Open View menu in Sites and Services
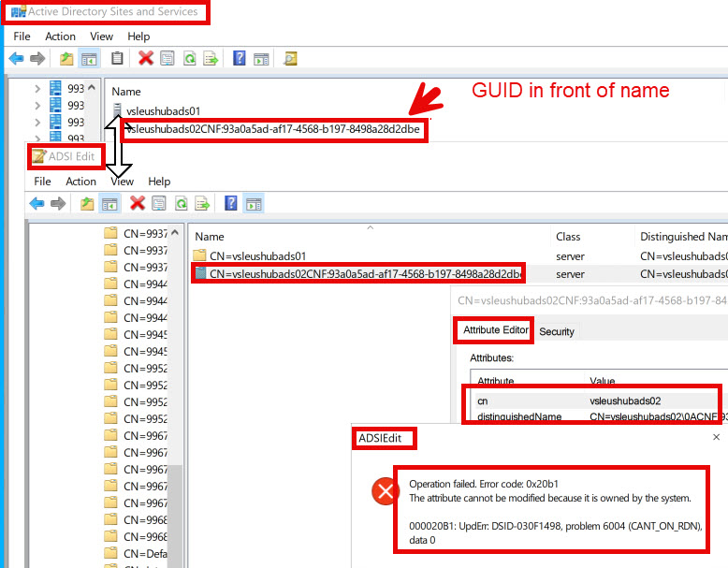The image size is (728, 568). [x=101, y=36]
